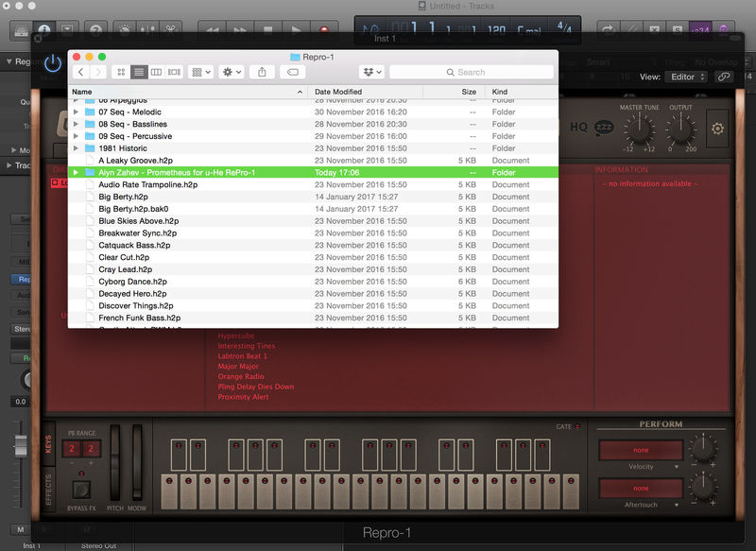Go back in the Finder window
This screenshot has height=551, width=756.
click(81, 72)
